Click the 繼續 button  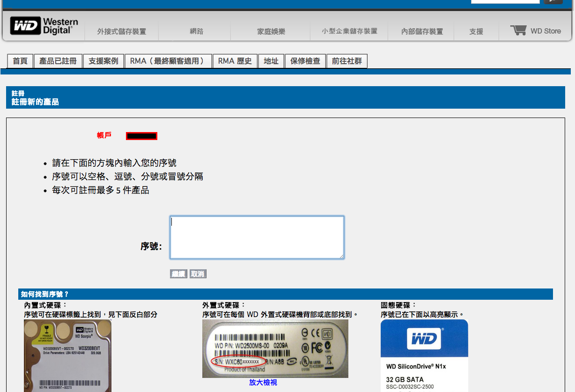pyautogui.click(x=178, y=274)
